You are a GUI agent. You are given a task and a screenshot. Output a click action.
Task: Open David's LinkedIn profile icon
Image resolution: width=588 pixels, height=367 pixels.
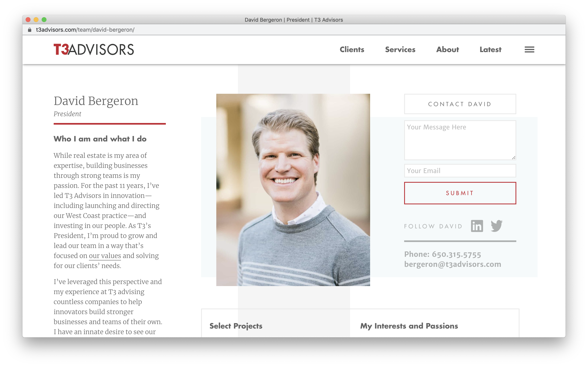click(477, 226)
